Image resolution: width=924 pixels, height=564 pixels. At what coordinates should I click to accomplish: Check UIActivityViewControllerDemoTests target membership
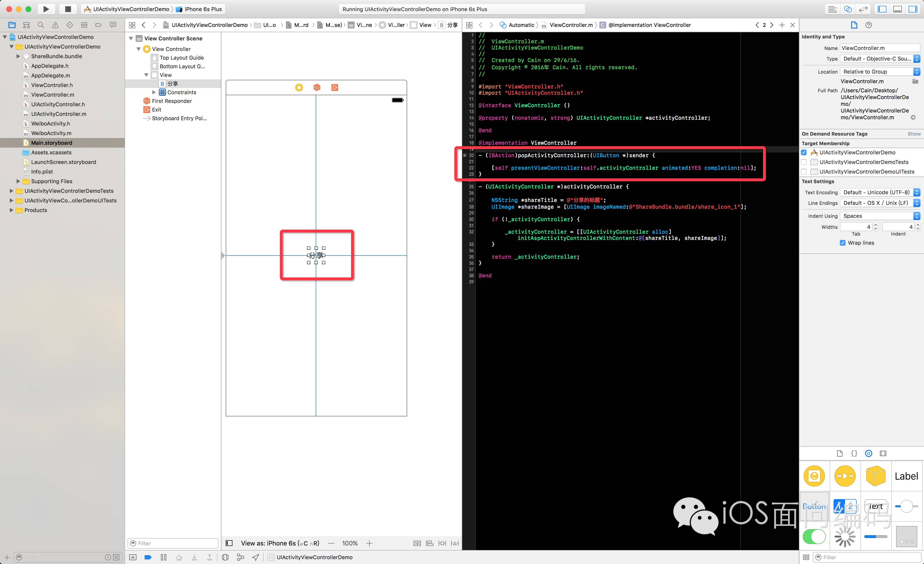(804, 162)
